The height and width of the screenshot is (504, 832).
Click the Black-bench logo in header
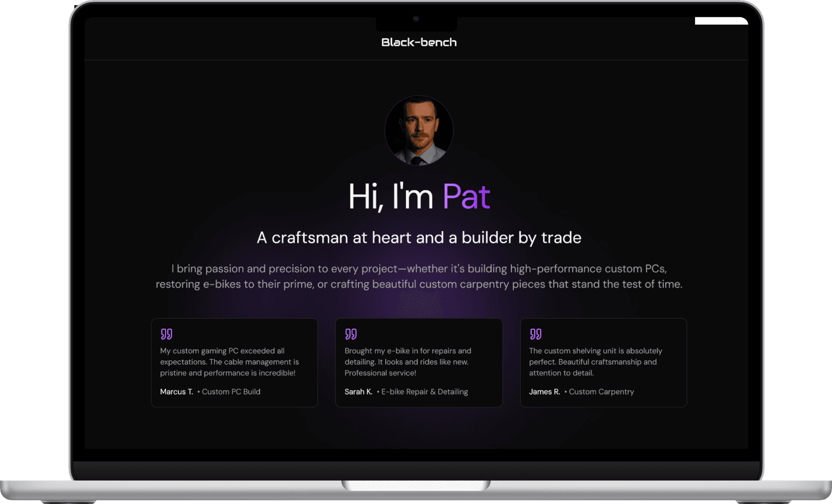[419, 42]
